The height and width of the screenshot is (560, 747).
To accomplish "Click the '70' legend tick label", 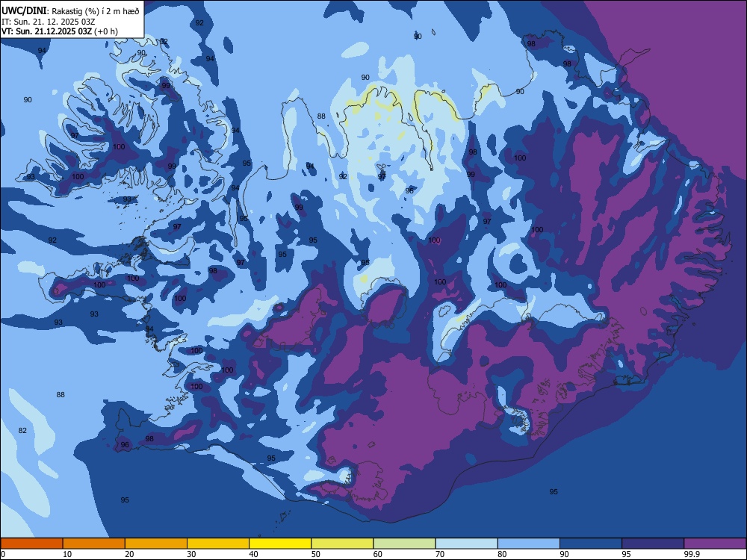I will point(440,554).
